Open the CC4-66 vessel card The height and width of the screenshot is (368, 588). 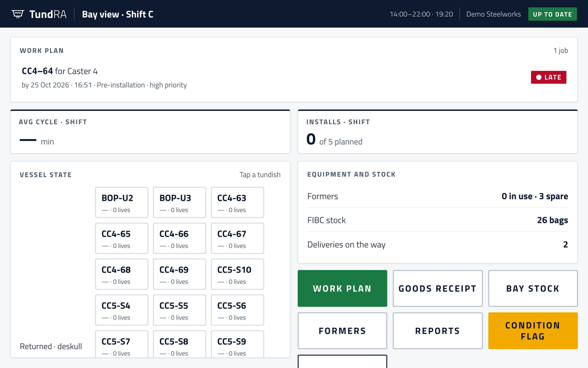180,238
